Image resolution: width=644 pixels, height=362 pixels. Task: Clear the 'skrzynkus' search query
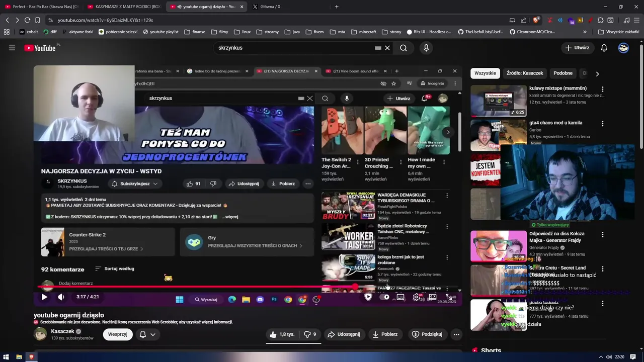387,48
